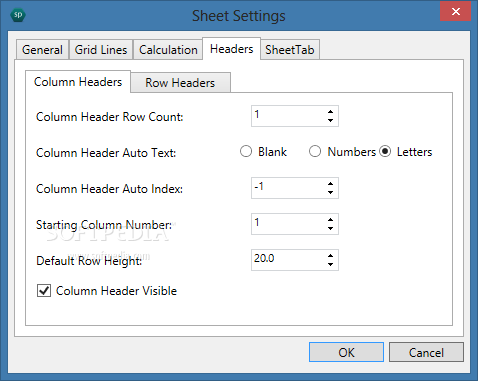The width and height of the screenshot is (478, 381).
Task: Decrease Starting Column Number with down arrow
Action: pos(330,228)
